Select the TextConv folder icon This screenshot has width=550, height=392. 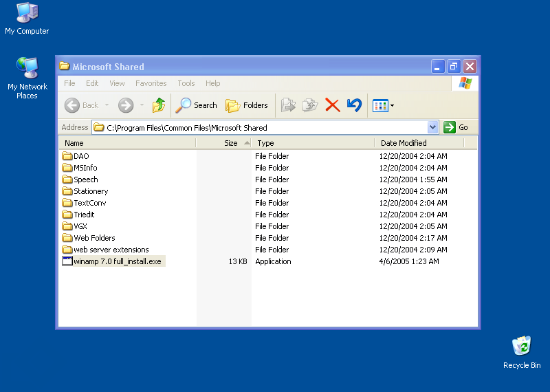[x=67, y=202]
